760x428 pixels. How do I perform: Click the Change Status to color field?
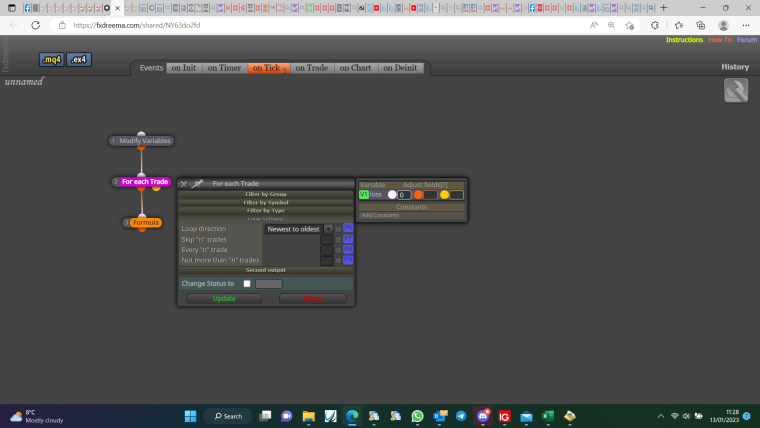(269, 284)
